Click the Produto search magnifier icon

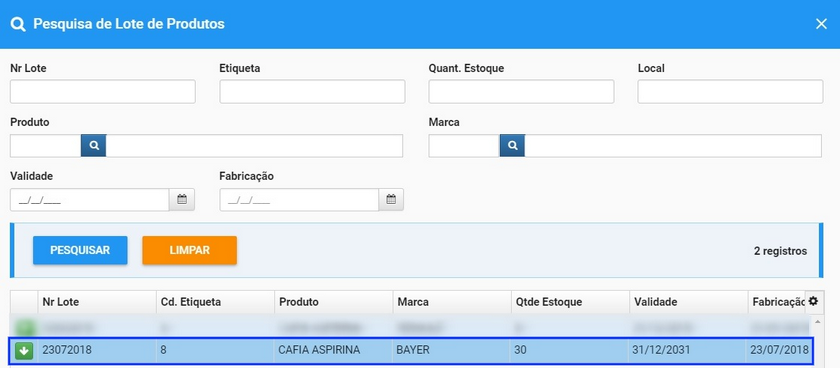94,146
